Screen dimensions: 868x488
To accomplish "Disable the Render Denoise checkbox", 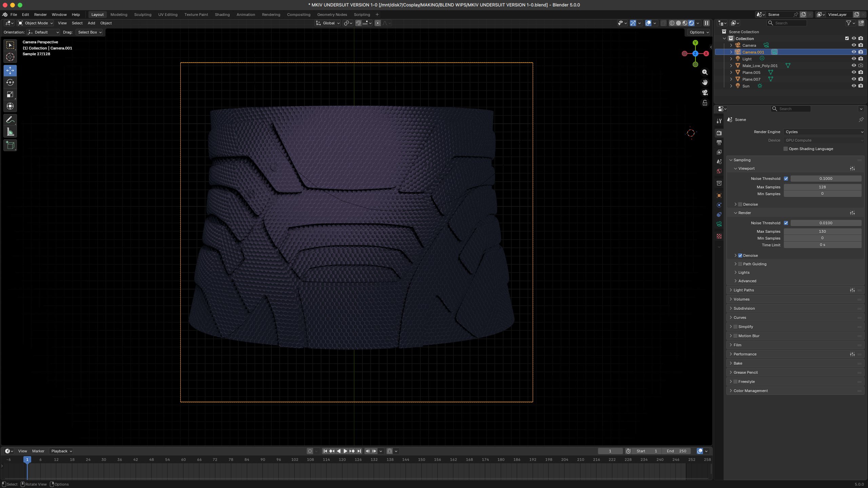I will pos(740,256).
